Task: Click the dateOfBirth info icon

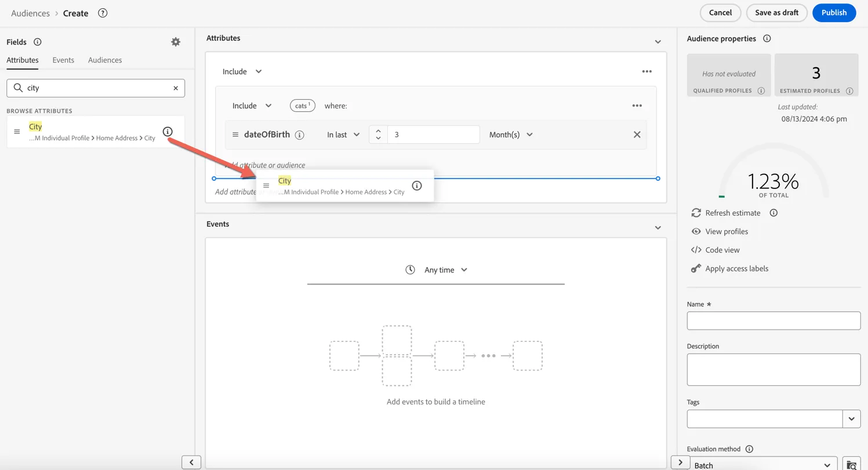Action: click(x=300, y=135)
